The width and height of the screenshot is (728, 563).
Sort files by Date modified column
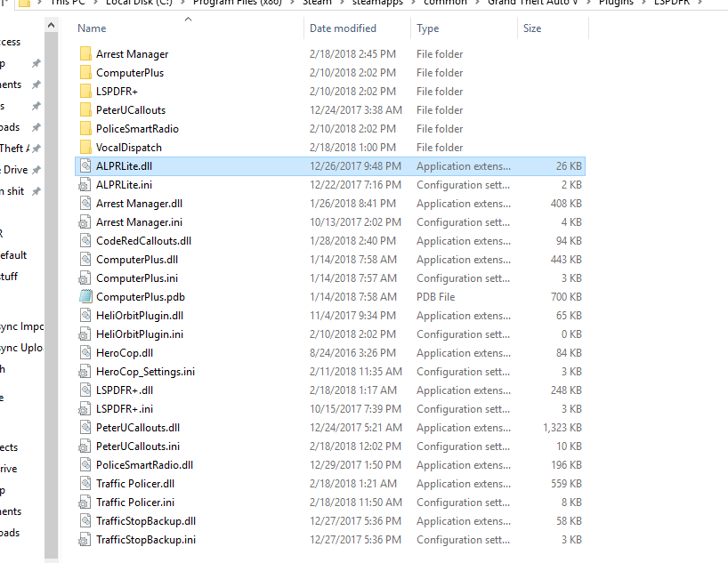(x=345, y=28)
